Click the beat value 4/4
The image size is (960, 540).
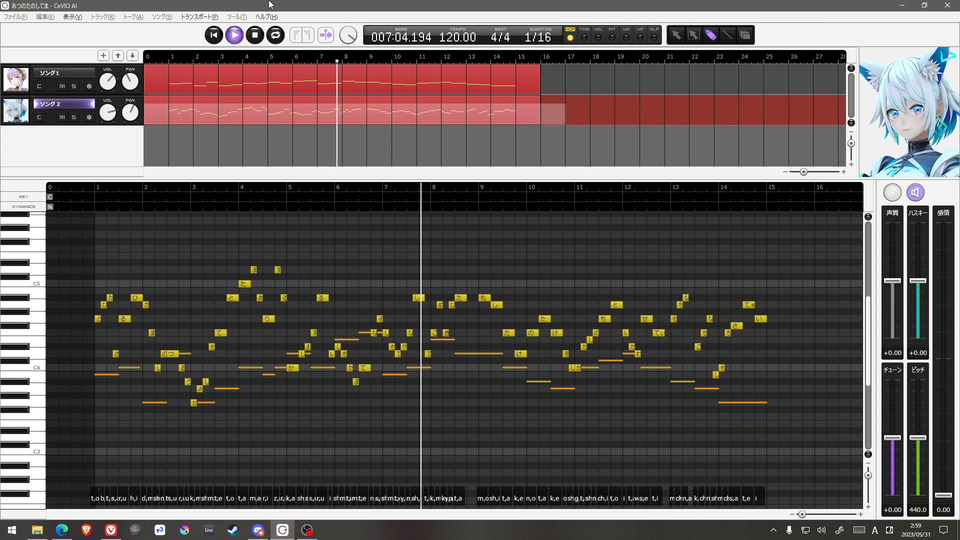500,37
